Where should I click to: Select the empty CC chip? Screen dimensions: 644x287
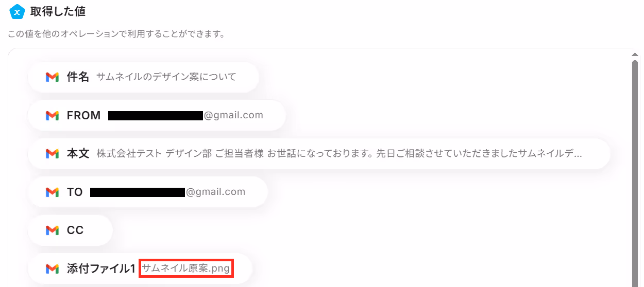(x=70, y=230)
